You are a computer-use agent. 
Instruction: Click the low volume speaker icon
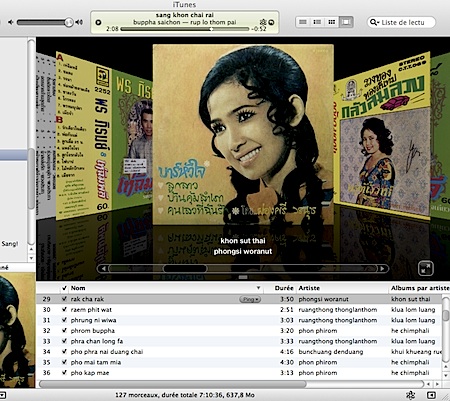click(11, 22)
